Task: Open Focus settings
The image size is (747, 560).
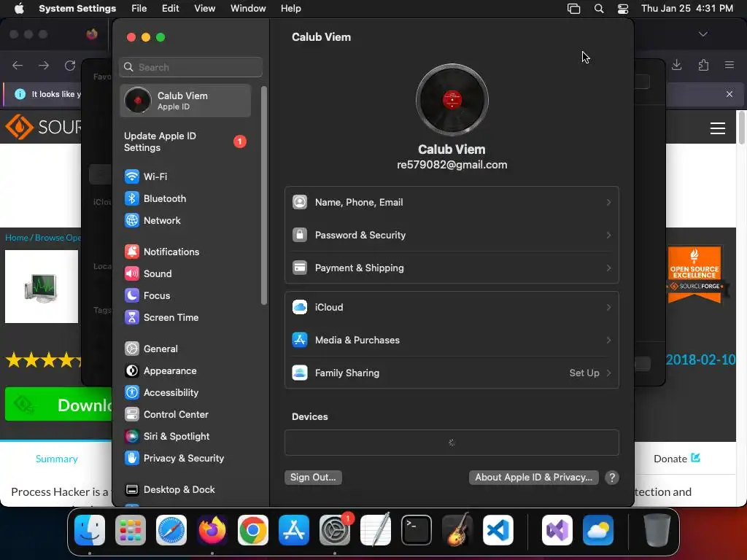Action: (x=185, y=296)
